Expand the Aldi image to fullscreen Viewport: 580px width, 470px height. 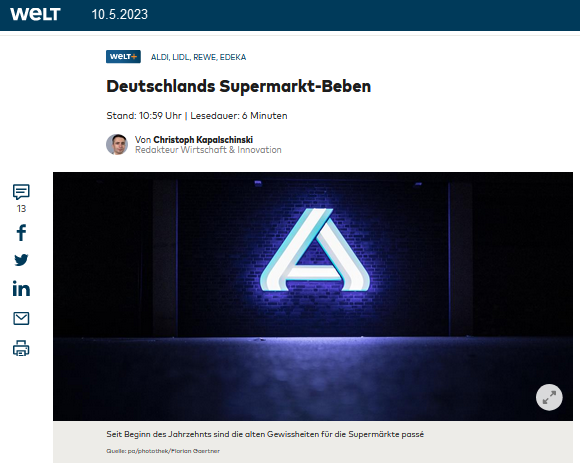click(549, 397)
